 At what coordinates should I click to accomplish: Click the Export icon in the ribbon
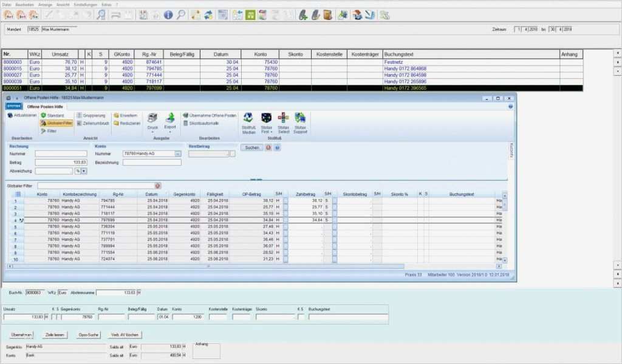tap(170, 118)
